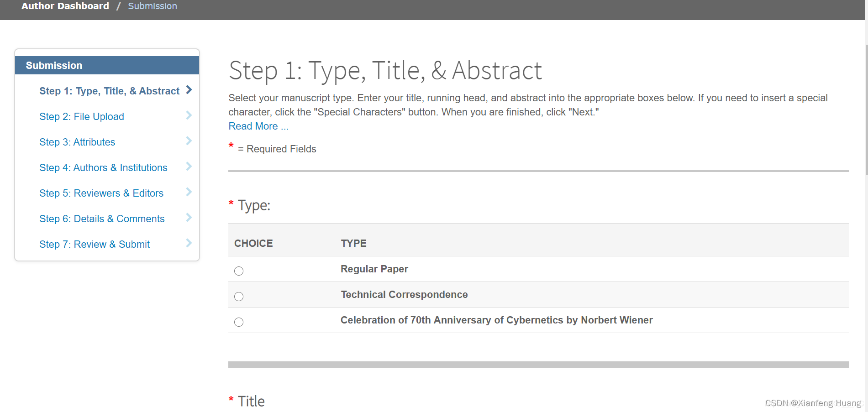Click chevron arrow beside Step 1 item
The width and height of the screenshot is (868, 412).
tap(189, 90)
